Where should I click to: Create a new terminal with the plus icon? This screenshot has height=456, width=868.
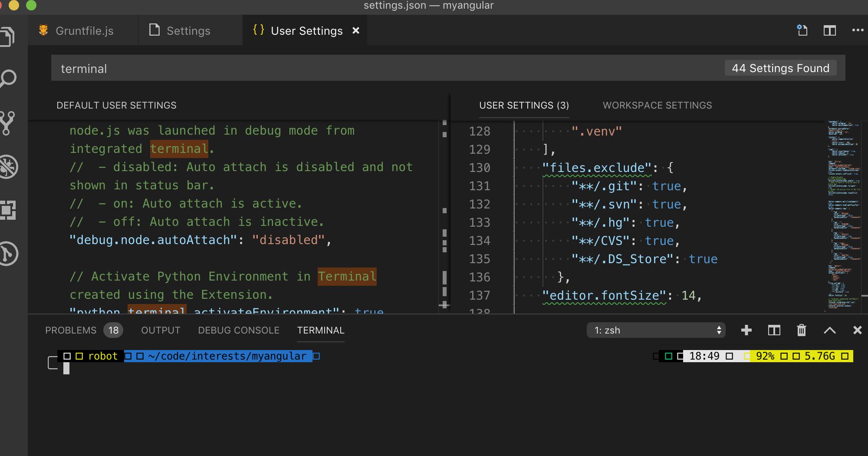click(x=746, y=330)
